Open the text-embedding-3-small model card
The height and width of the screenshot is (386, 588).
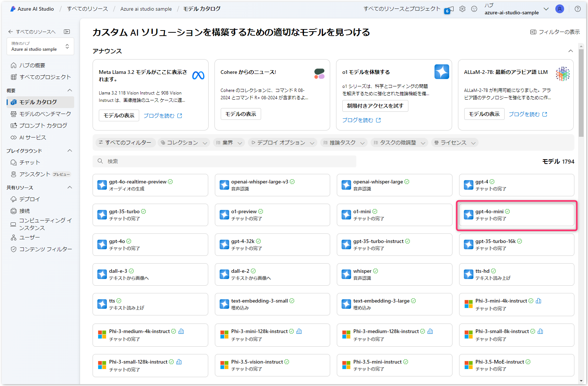coord(272,304)
